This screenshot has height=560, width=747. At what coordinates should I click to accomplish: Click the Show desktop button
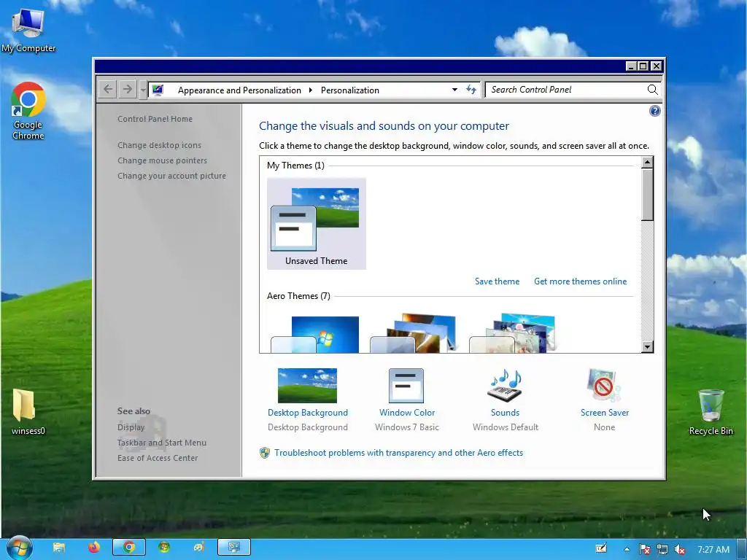[x=742, y=549]
